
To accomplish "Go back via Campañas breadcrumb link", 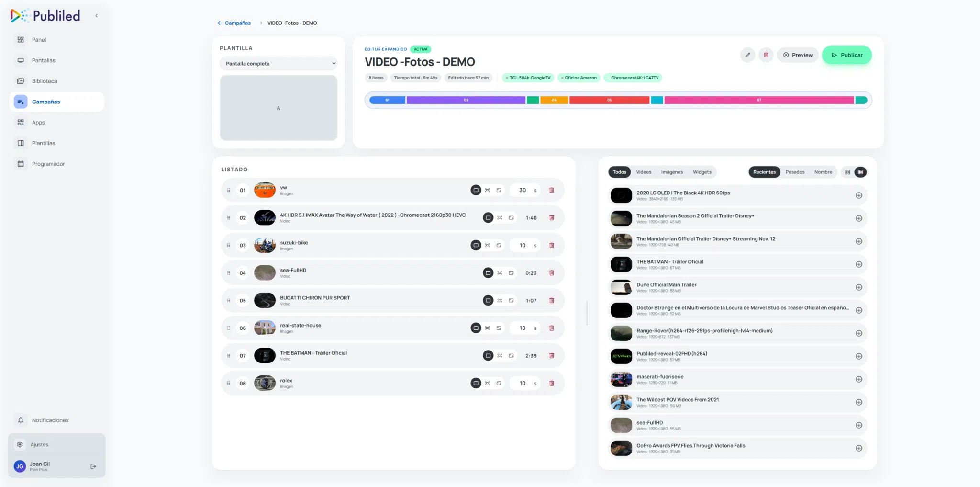I will tap(234, 23).
